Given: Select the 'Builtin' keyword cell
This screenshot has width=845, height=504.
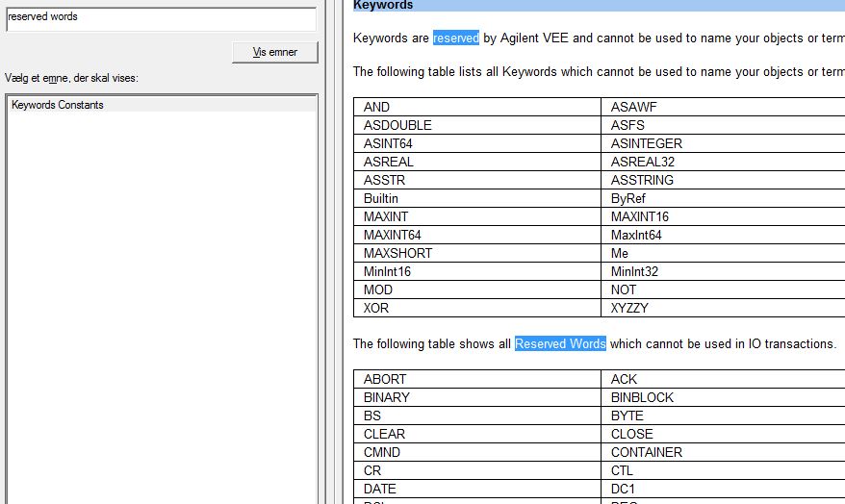Looking at the screenshot, I should click(x=381, y=199).
